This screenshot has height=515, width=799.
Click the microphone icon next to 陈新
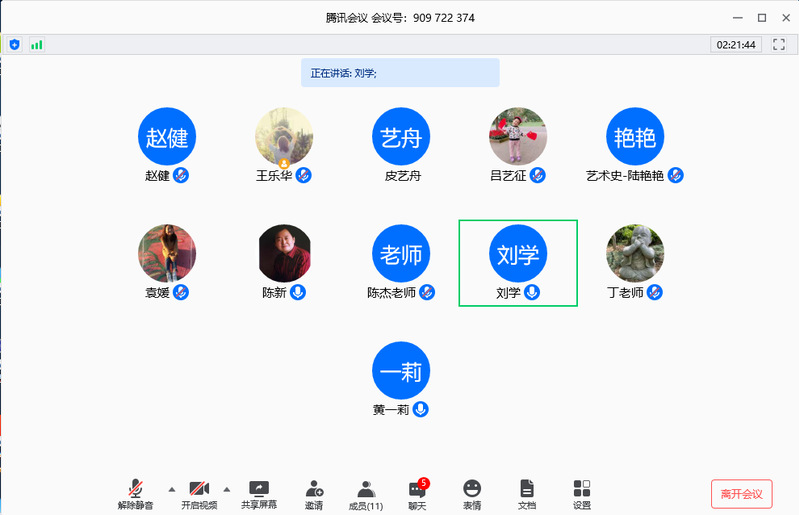[x=298, y=293]
